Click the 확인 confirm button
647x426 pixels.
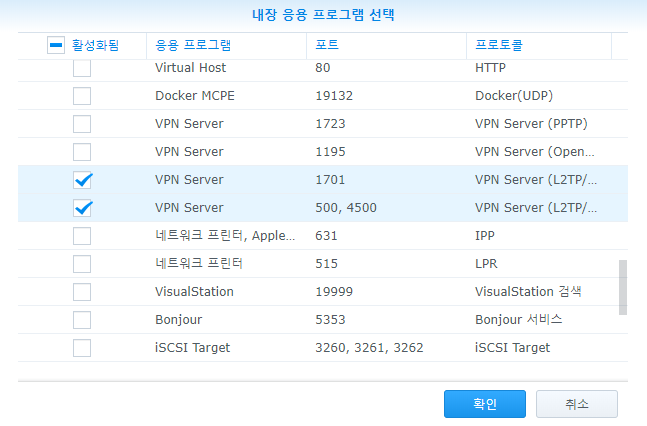pos(485,404)
